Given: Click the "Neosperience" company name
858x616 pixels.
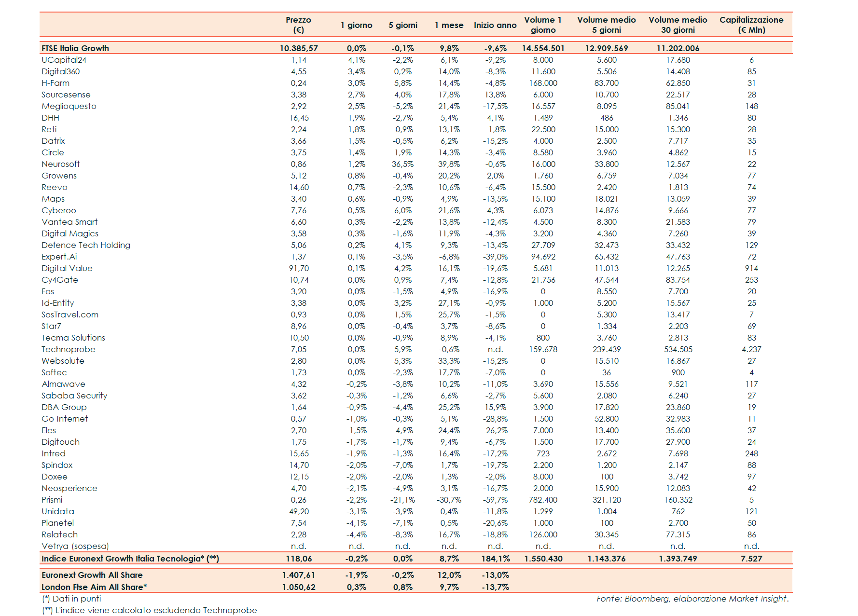Looking at the screenshot, I should tap(69, 488).
